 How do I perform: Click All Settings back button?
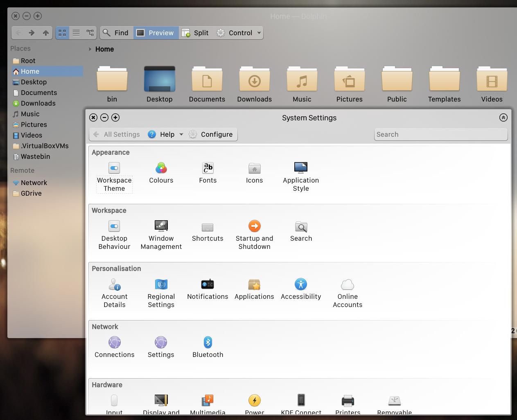[x=117, y=134]
